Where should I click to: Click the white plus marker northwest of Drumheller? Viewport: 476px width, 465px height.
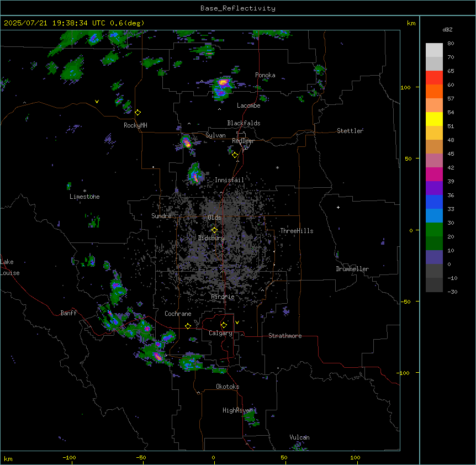point(338,207)
